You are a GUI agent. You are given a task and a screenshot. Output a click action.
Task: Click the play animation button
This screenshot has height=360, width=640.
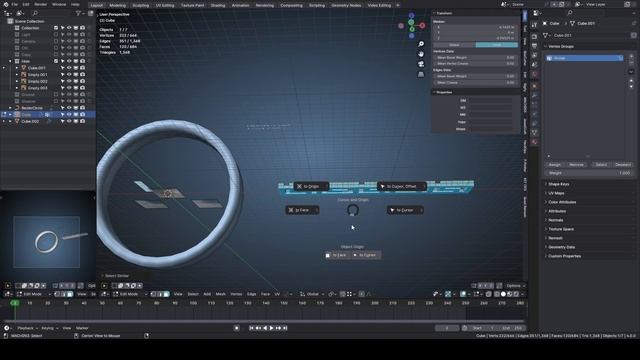click(271, 328)
